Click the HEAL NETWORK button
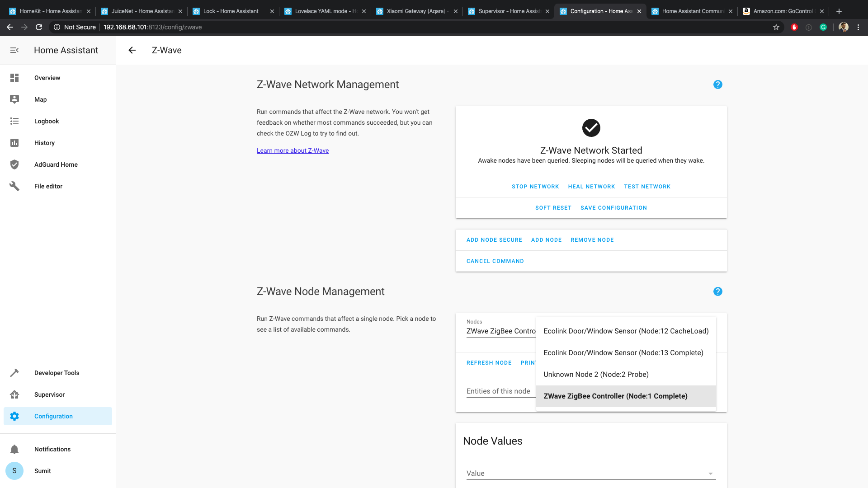 coord(591,186)
